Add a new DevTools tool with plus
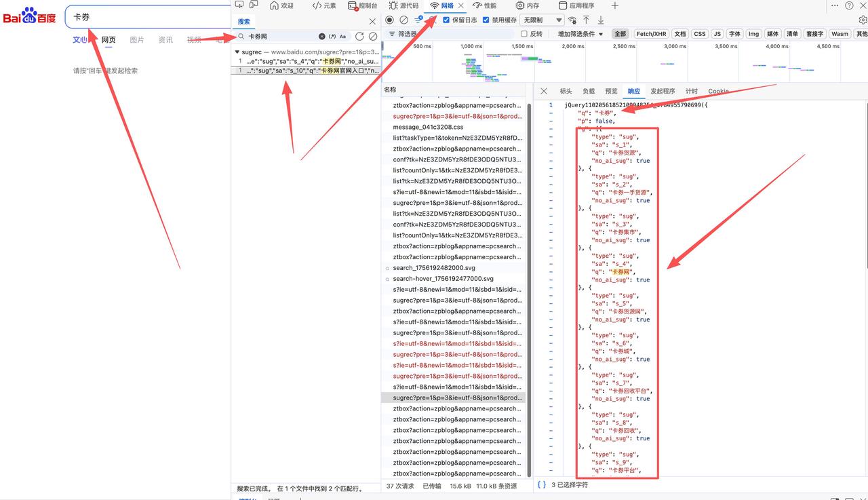This screenshot has height=500, width=868. (615, 5)
